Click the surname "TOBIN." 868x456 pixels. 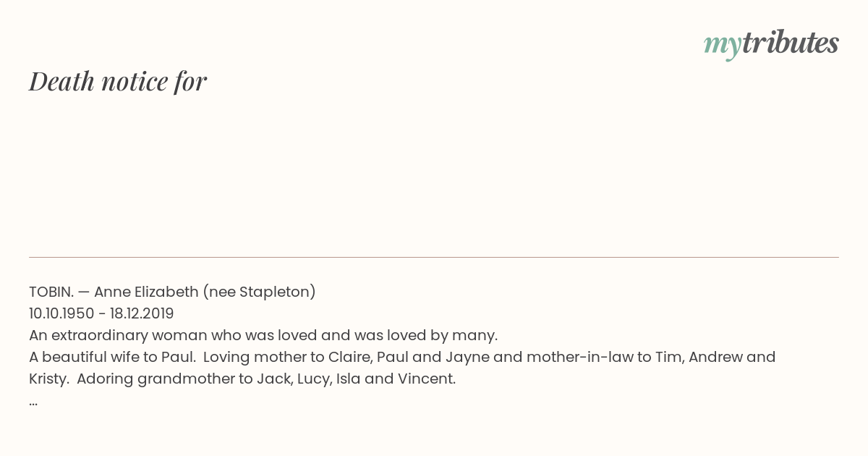tap(51, 292)
